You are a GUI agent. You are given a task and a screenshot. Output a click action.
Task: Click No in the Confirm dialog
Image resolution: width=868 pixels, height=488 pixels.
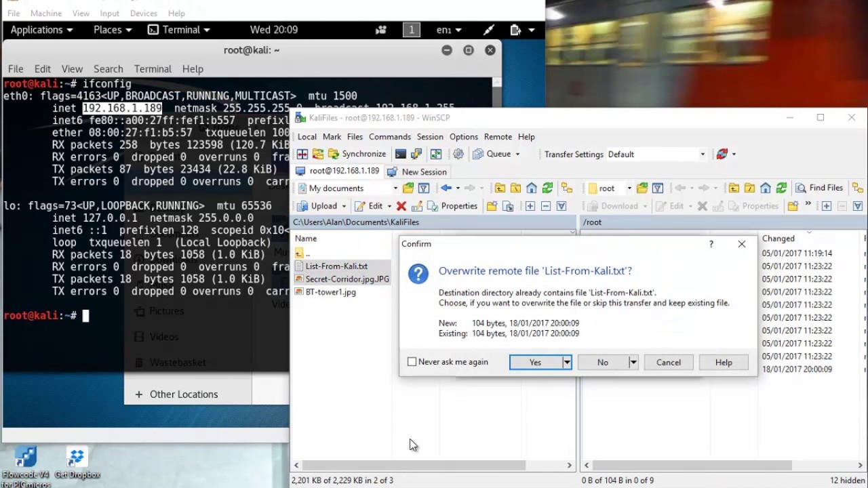[x=603, y=363]
